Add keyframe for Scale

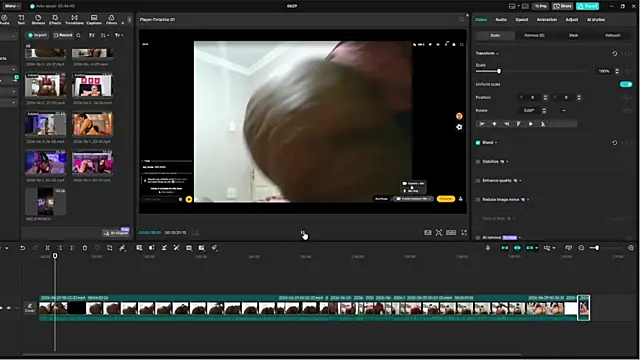click(x=627, y=71)
